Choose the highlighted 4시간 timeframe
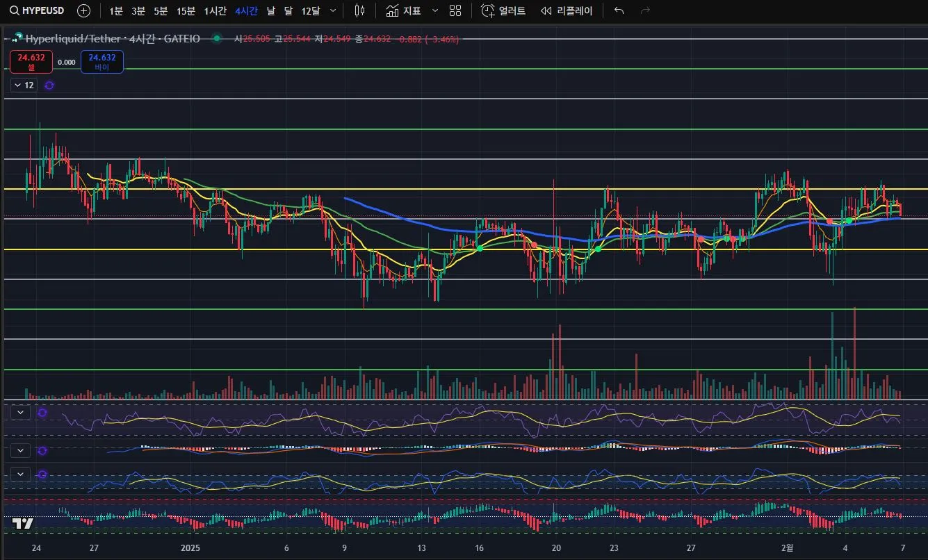This screenshot has width=928, height=560. 246,10
